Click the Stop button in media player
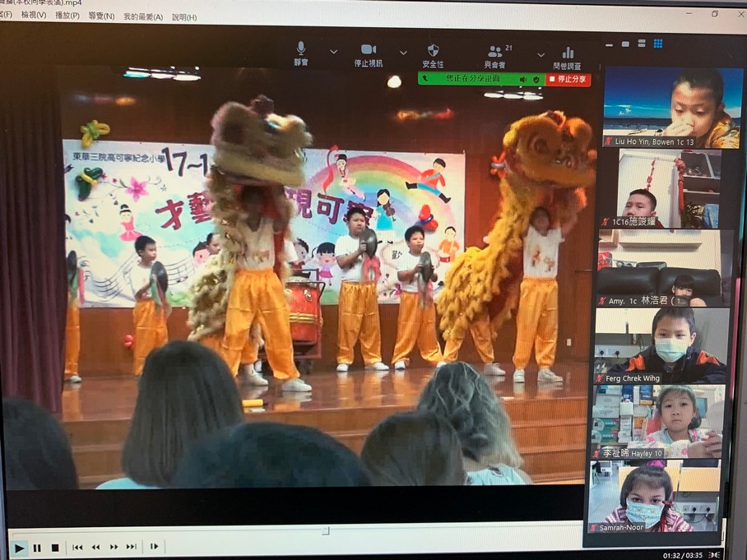747x560 pixels. 55,548
